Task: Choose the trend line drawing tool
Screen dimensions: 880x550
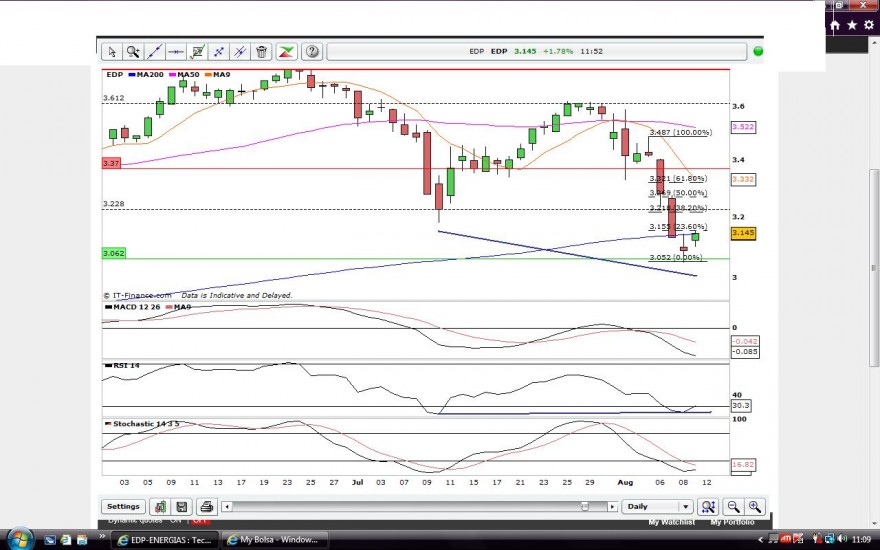Action: point(154,52)
